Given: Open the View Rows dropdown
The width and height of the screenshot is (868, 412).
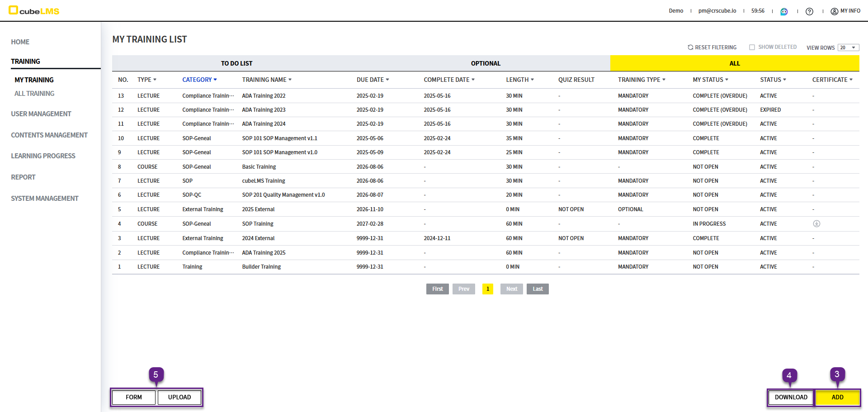Looking at the screenshot, I should 848,47.
